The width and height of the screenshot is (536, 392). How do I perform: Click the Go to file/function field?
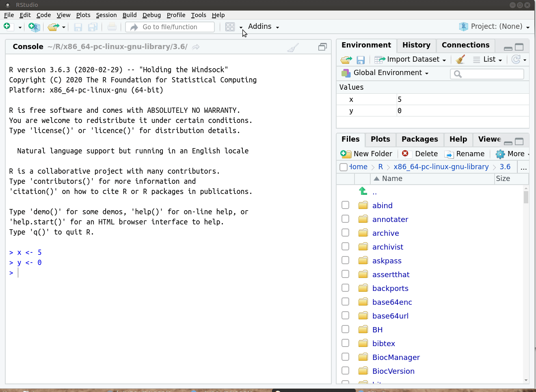[x=175, y=27]
